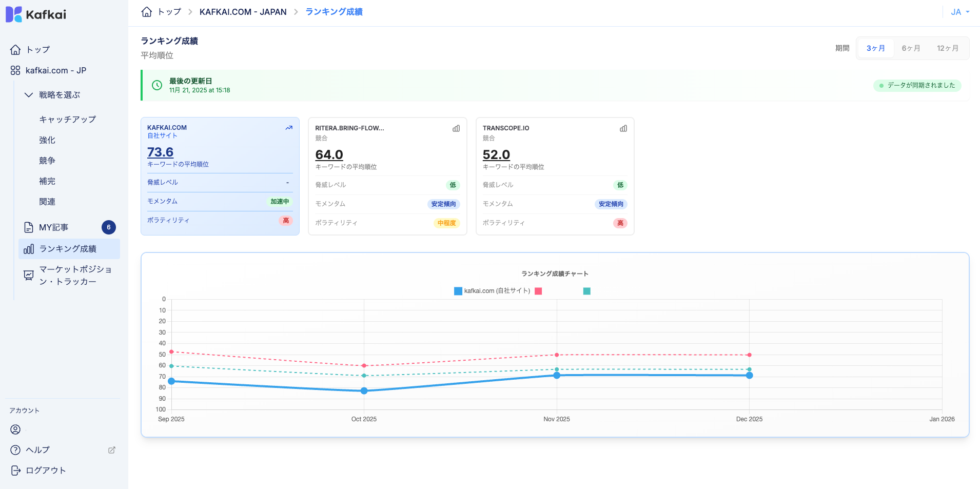Open the bar chart icon on the RITERA.BRING-FLOW card
The image size is (980, 489).
click(x=456, y=128)
